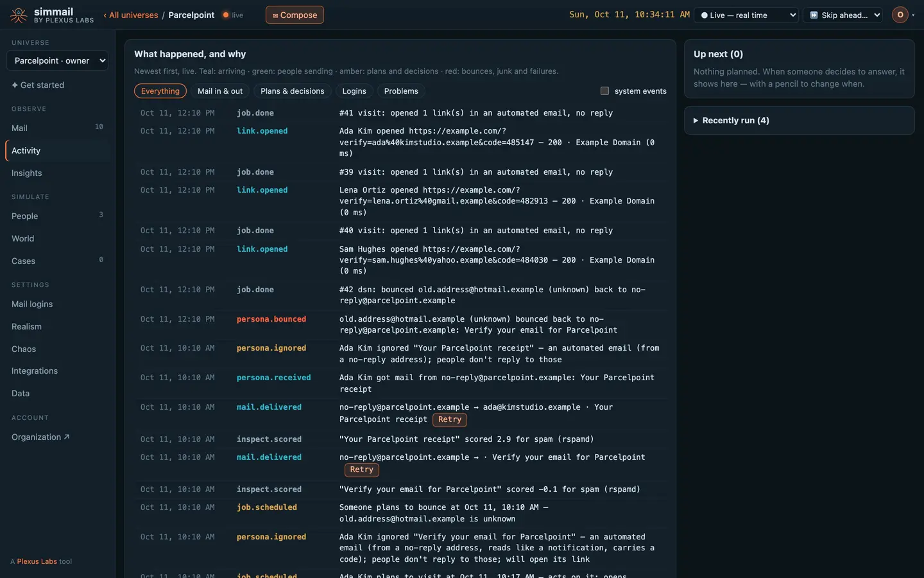Click the Plexus Labs link at bottom

[37, 561]
